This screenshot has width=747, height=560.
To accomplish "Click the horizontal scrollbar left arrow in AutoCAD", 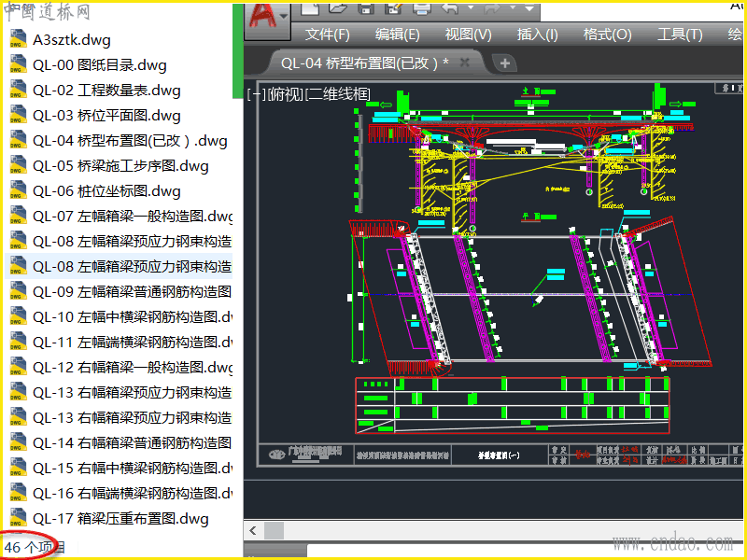I will pyautogui.click(x=253, y=530).
